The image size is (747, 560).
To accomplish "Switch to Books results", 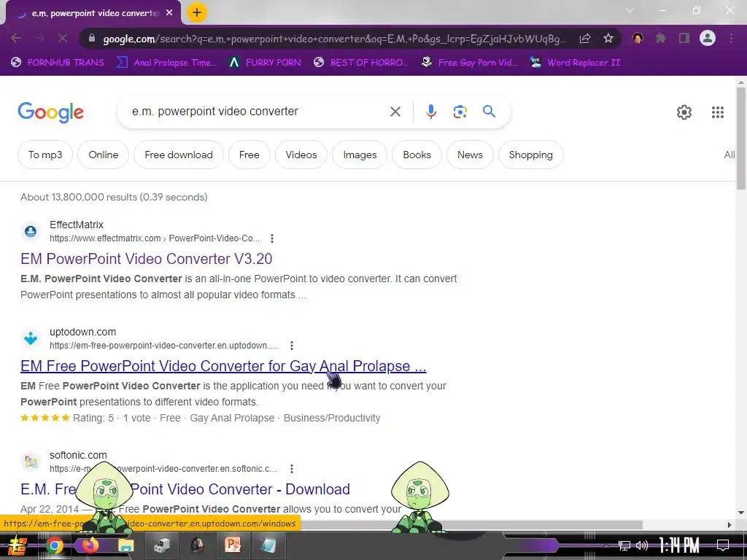I will (417, 155).
